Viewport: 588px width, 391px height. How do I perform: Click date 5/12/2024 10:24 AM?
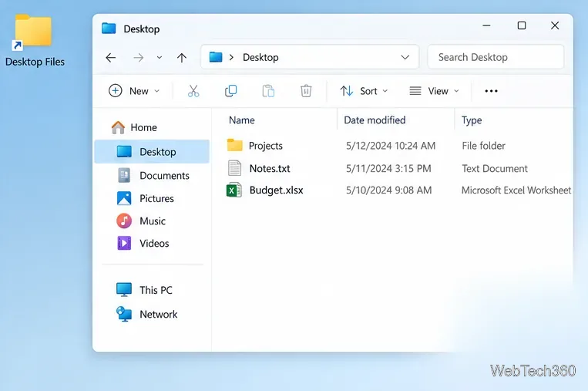coord(391,146)
